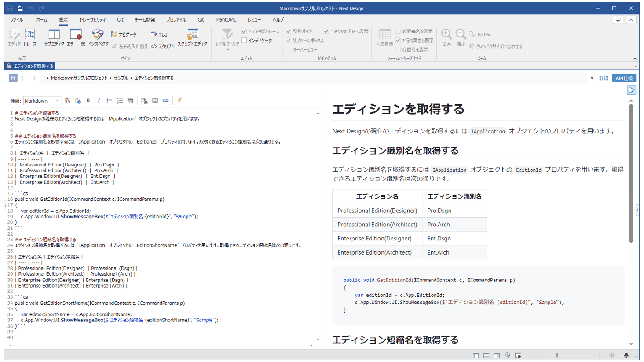Show the Inspector (インスペクタ) pane
Viewport: 644px width, 362px height.
[98, 37]
